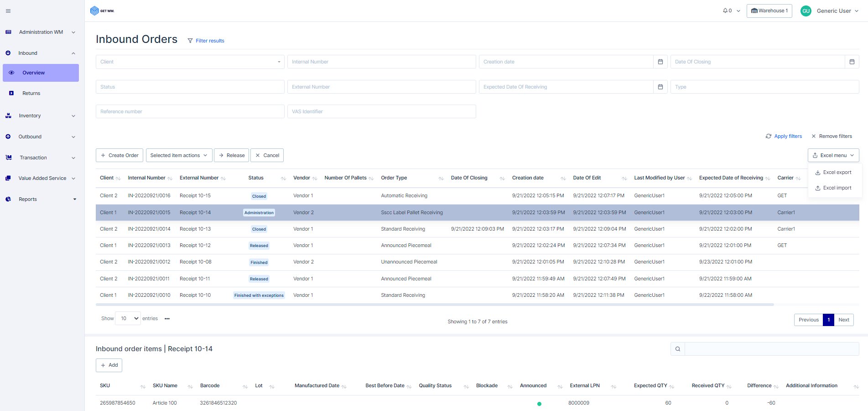Open Selected item actions dropdown
The height and width of the screenshot is (411, 868).
(179, 155)
